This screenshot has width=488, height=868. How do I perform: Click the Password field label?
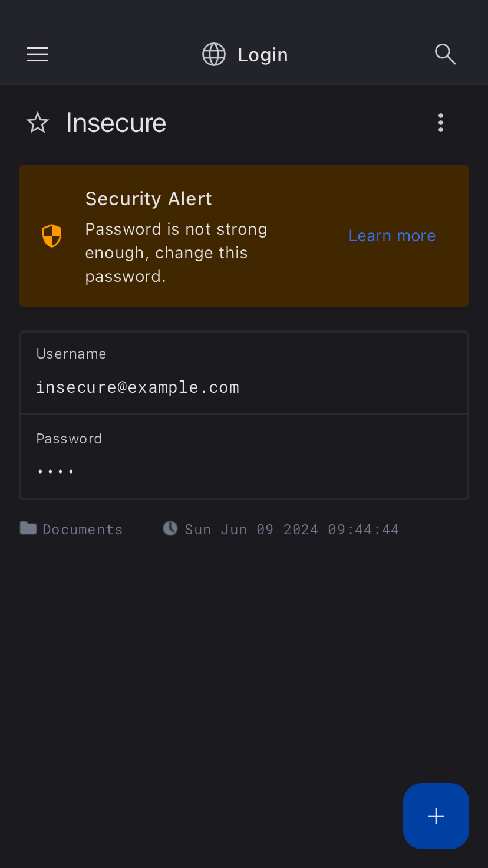coord(69,439)
